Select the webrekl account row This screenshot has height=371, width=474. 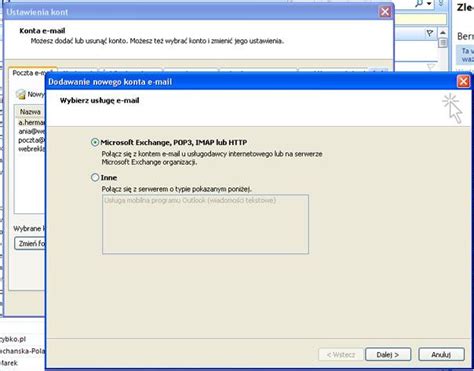pyautogui.click(x=31, y=149)
